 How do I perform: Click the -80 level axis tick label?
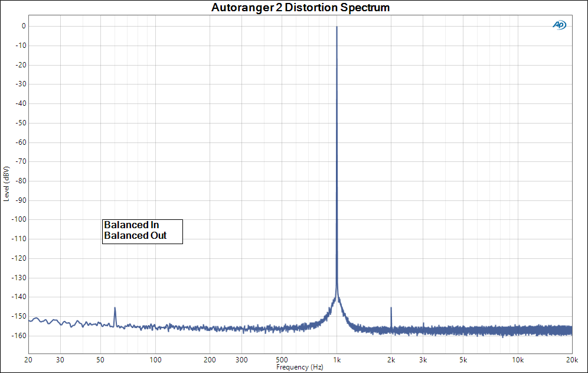21,181
